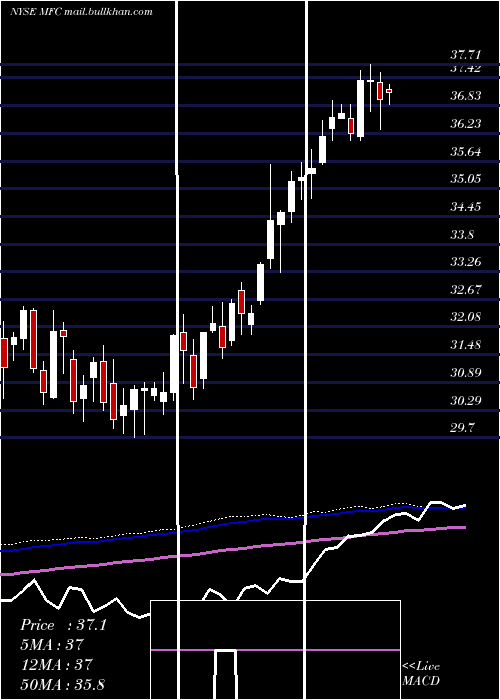Click the 36.23 price level label
The width and height of the screenshot is (500, 700).
[466, 124]
